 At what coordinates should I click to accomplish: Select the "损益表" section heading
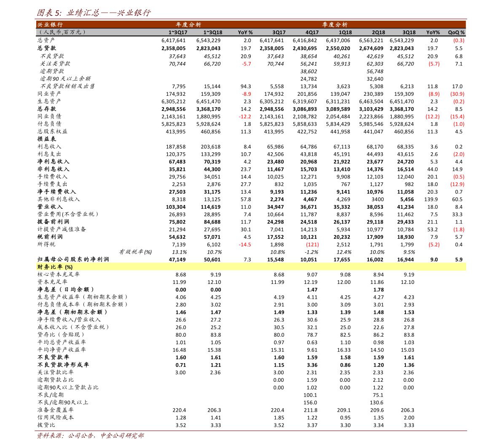pos(47,139)
